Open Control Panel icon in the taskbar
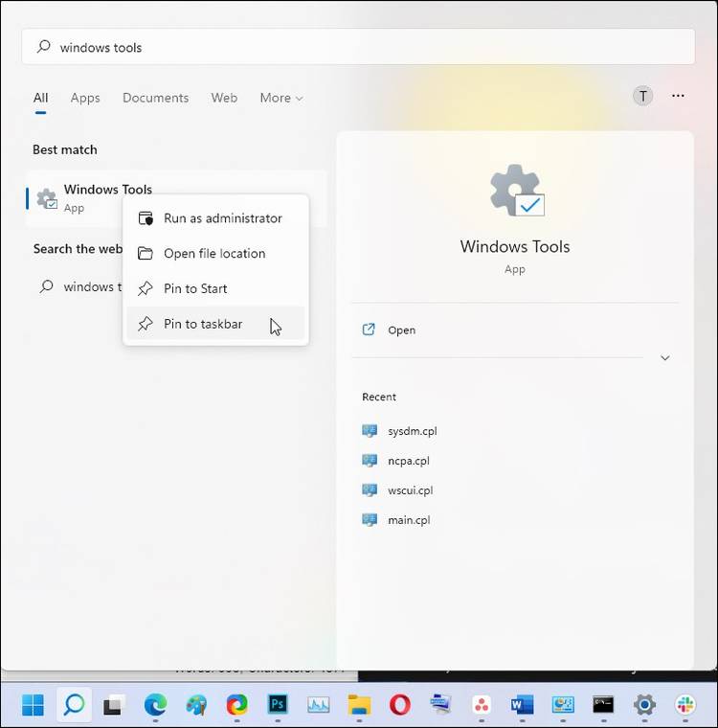Viewport: 718px width, 728px height. click(563, 705)
